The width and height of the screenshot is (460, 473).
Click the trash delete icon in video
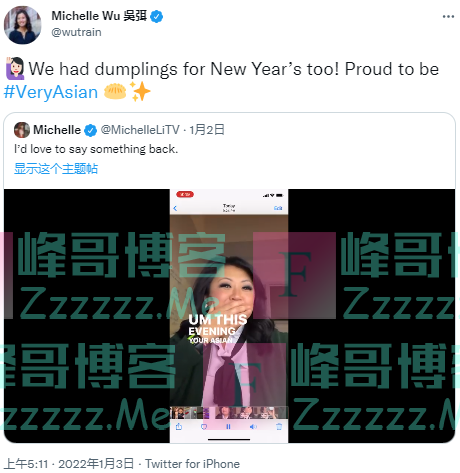pos(279,426)
